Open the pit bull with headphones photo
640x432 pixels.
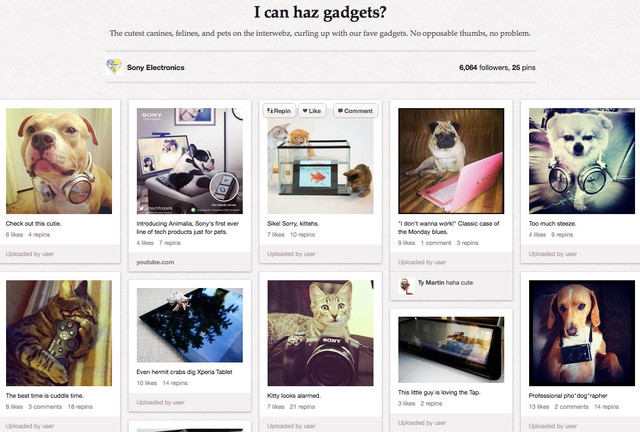click(59, 161)
